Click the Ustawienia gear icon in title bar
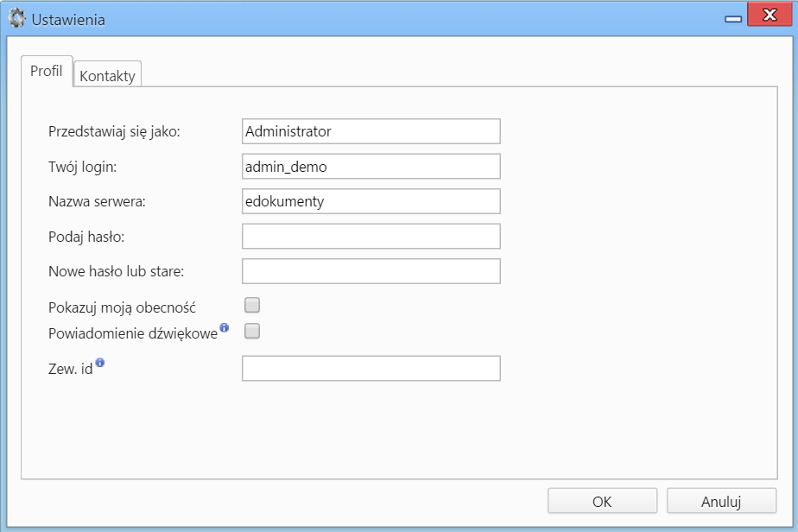Viewport: 798px width, 532px height. tap(16, 19)
